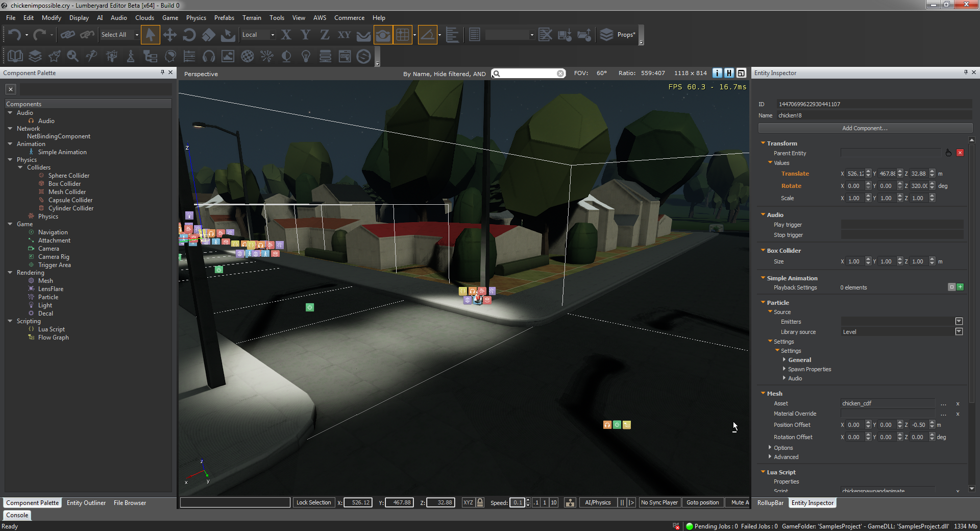Toggle viewport display info button
The width and height of the screenshot is (980, 531).
pyautogui.click(x=717, y=73)
